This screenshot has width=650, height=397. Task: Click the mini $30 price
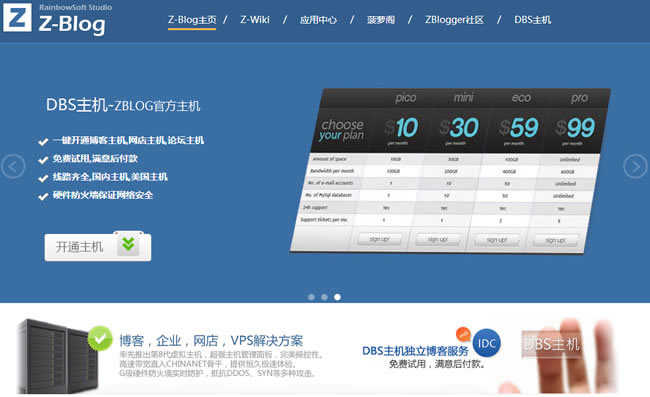(x=459, y=128)
